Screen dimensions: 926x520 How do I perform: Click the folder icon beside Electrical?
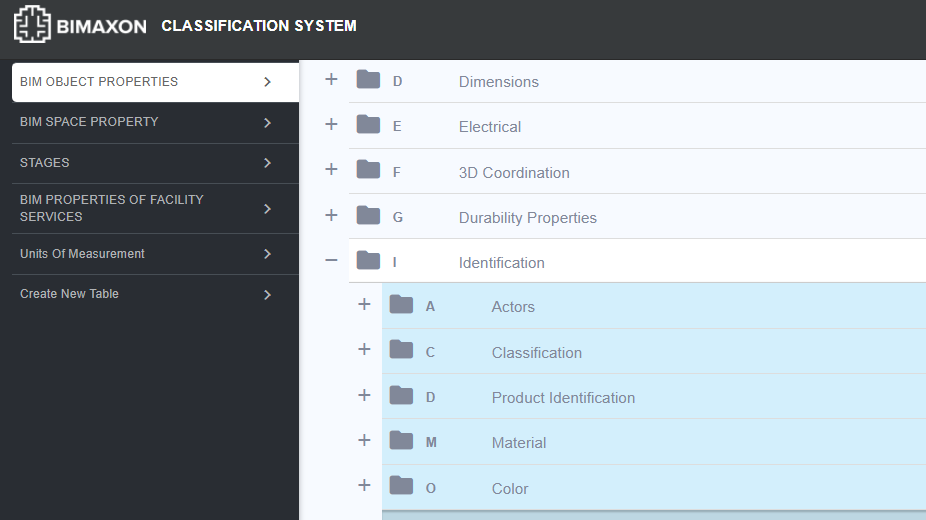(368, 124)
